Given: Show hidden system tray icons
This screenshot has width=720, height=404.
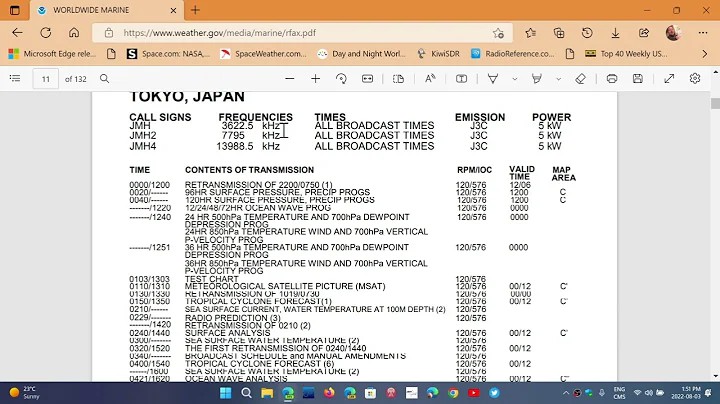Looking at the screenshot, I should 566,393.
